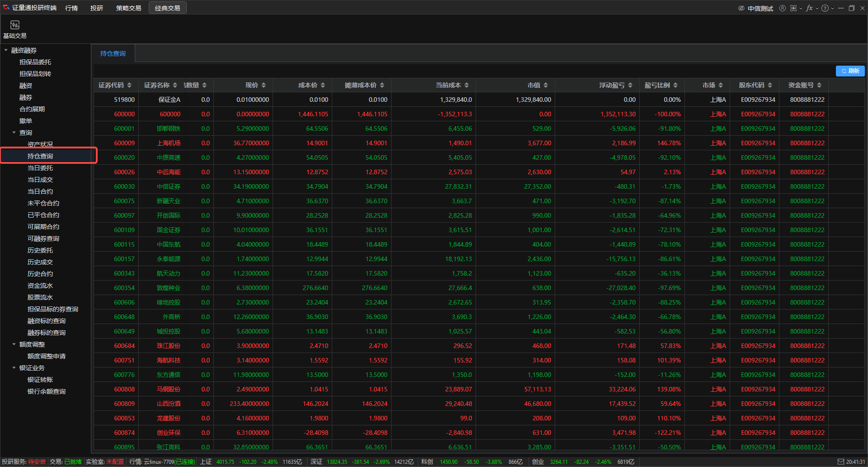Screen dimensions: 868x467
Task: Click the help question mark icon
Action: click(825, 8)
